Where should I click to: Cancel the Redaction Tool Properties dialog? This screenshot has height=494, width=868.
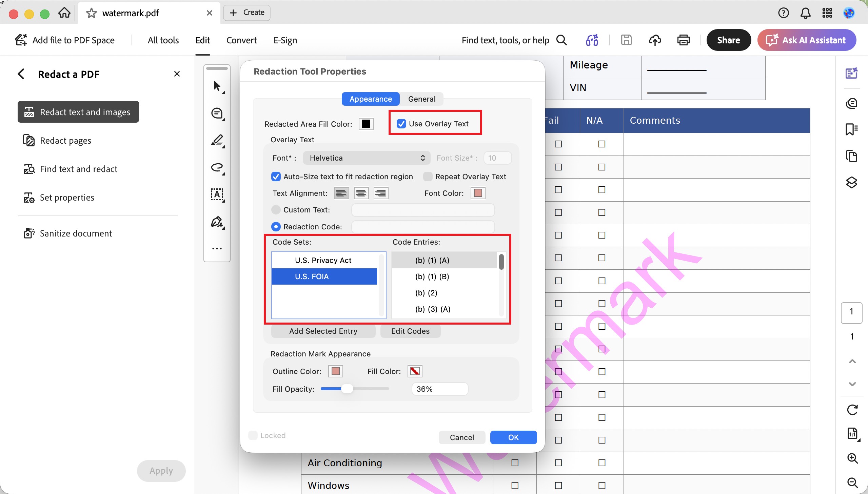tap(462, 437)
